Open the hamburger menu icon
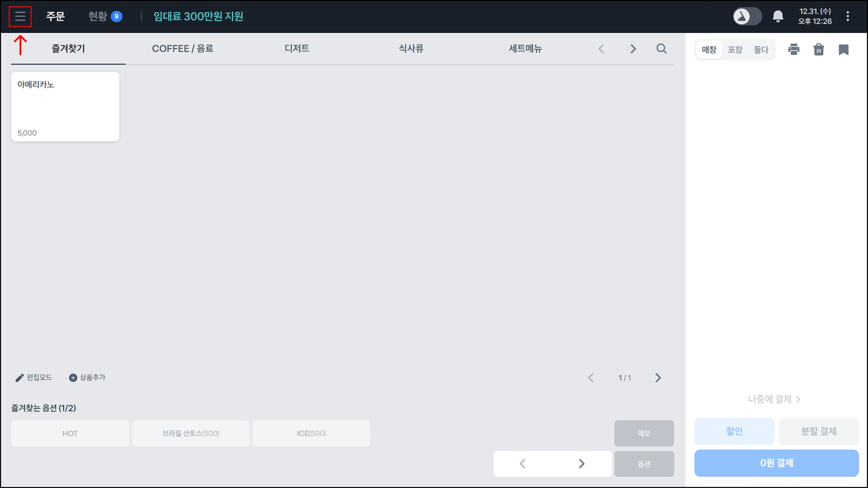868x488 pixels. click(x=20, y=17)
